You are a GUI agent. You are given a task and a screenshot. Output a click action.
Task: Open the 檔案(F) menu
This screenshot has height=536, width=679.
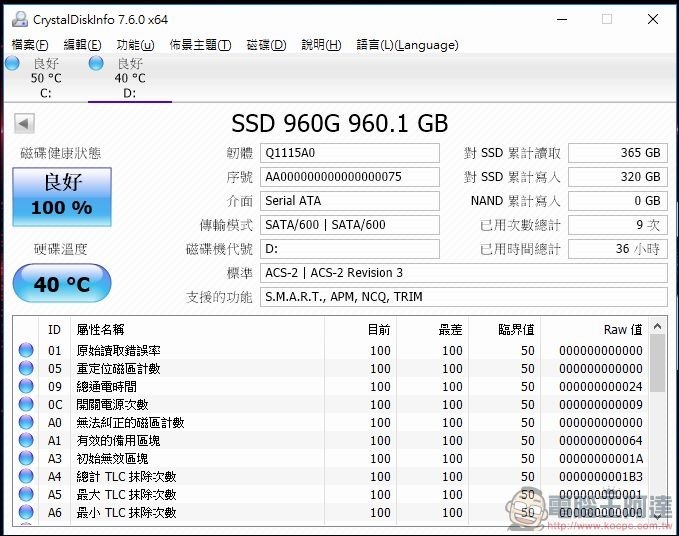tap(30, 45)
